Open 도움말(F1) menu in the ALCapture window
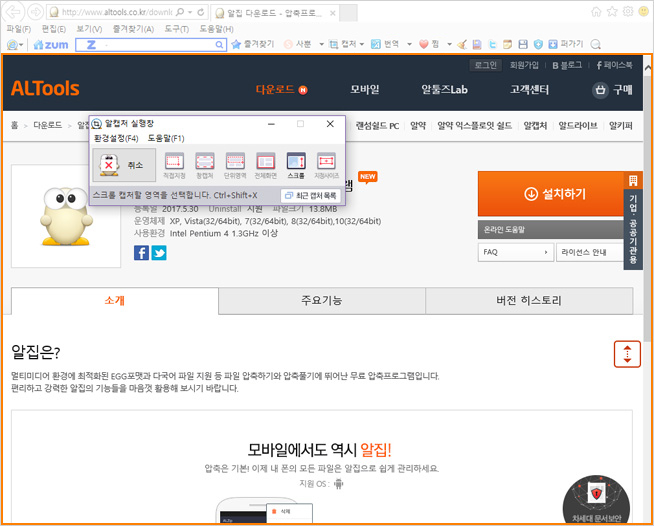The height and width of the screenshot is (526, 654). 166,138
